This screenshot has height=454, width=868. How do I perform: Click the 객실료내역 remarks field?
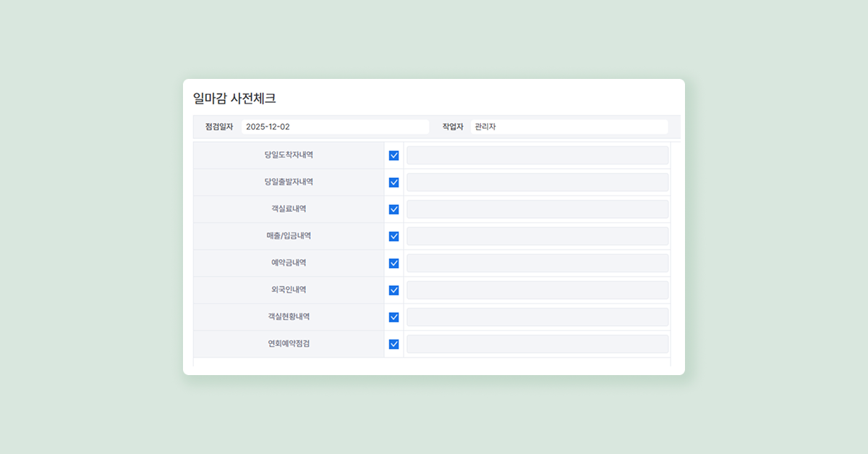pos(537,209)
